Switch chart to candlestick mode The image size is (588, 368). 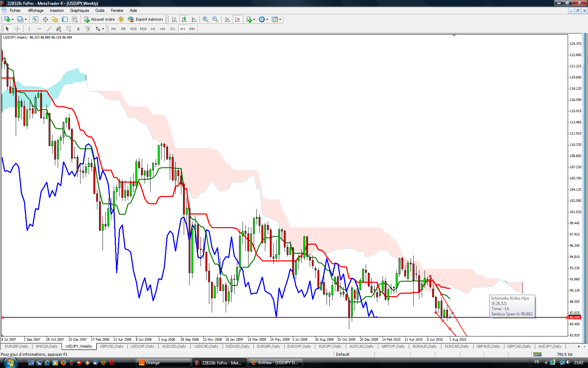tap(184, 19)
